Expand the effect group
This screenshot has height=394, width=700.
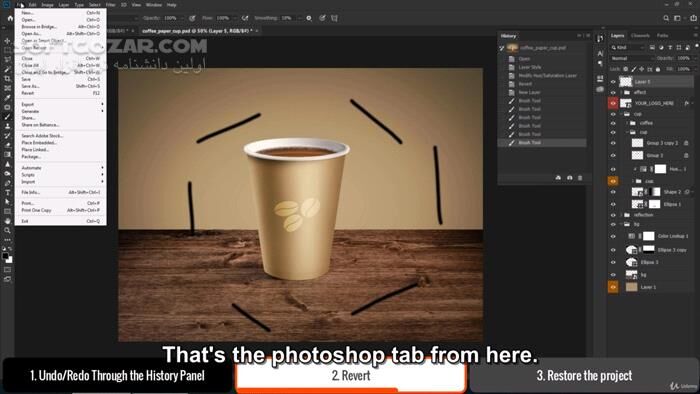621,92
